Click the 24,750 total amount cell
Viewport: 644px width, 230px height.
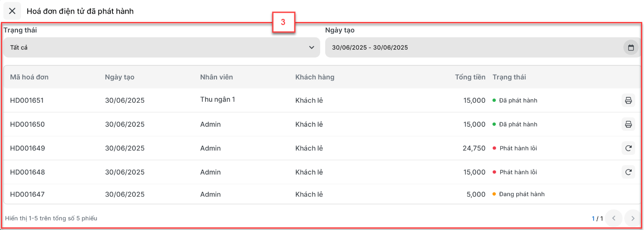[x=474, y=148]
